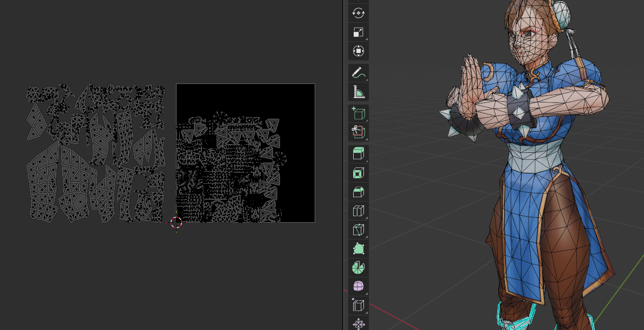This screenshot has height=330, width=644.
Task: Select the Transform tool
Action: click(358, 51)
